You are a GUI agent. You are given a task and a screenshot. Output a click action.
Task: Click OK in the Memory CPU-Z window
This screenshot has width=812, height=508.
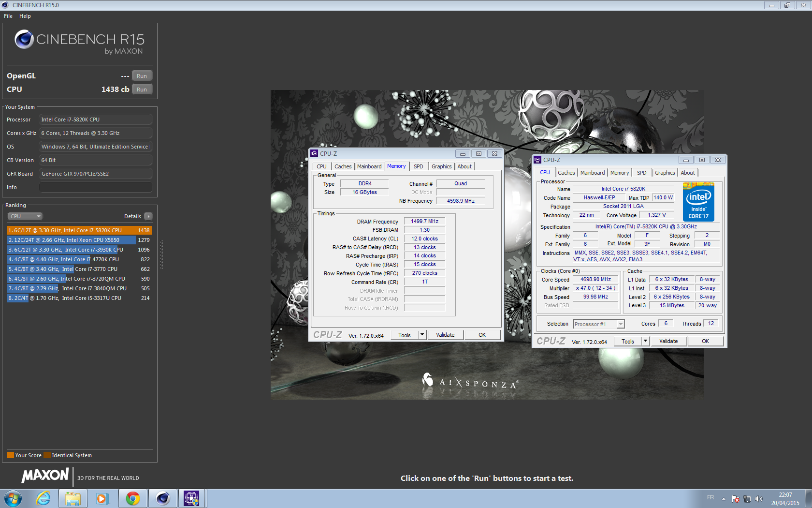click(x=482, y=335)
